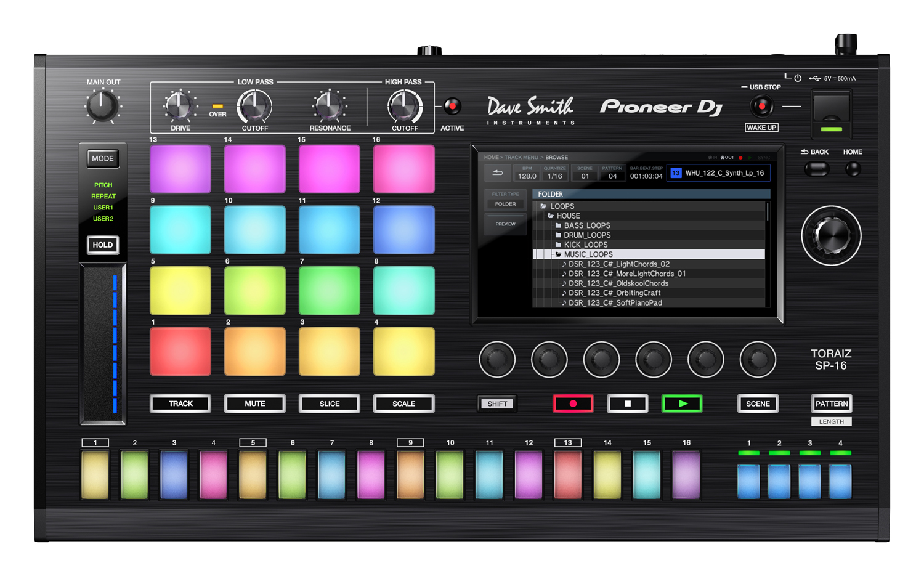Hit the red performance pad 1
Screen dimensions: 924x576
point(180,351)
